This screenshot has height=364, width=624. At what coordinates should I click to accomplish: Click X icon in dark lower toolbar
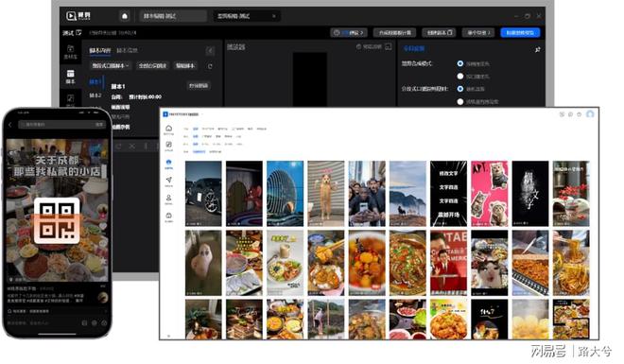132,147
